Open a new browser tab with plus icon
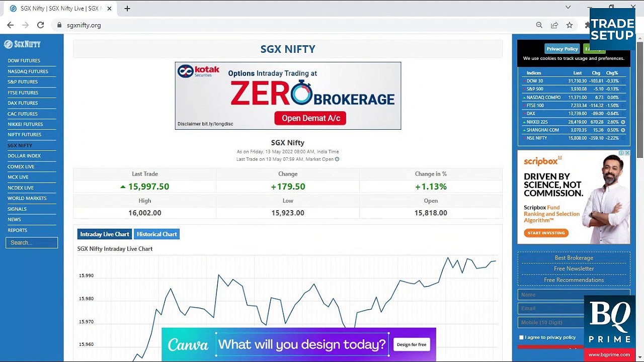Image resolution: width=644 pixels, height=362 pixels. (127, 9)
